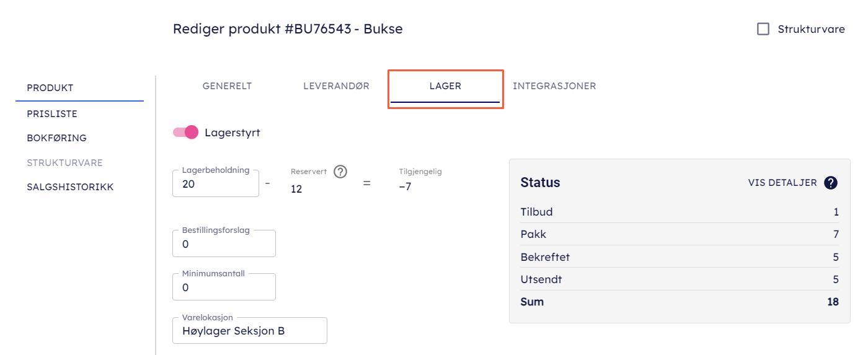Click the Pakk row in Status

[x=680, y=234]
